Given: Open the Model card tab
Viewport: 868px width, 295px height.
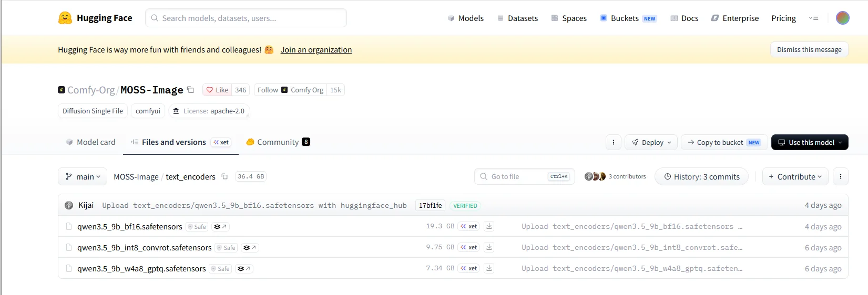Looking at the screenshot, I should 90,142.
